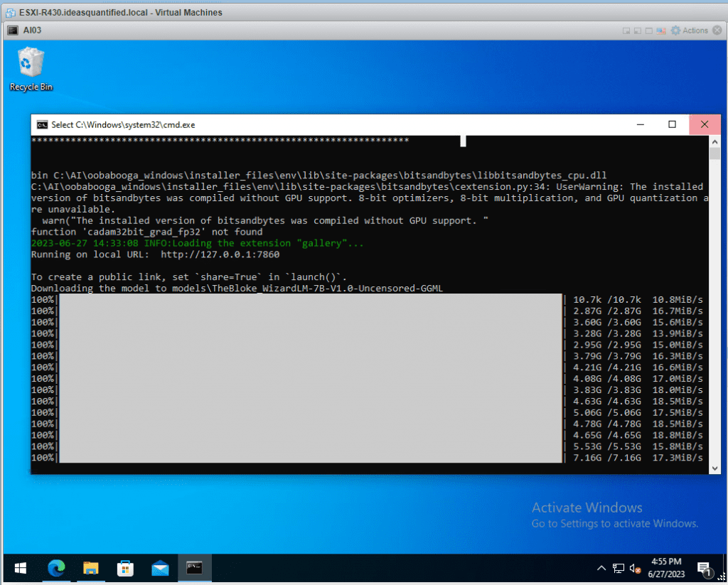Click the 18.0MiB/s download speed
Screen dimensions: 728x585
pyautogui.click(x=678, y=390)
